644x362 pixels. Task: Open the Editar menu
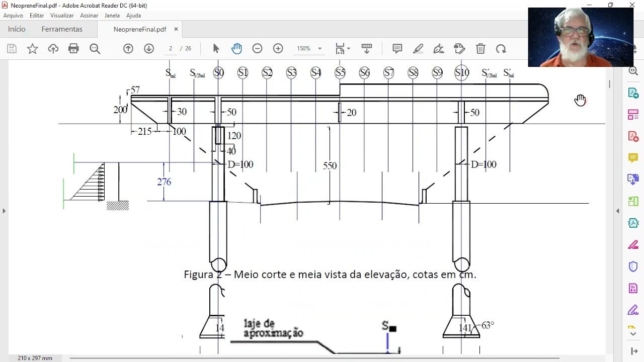tap(37, 16)
